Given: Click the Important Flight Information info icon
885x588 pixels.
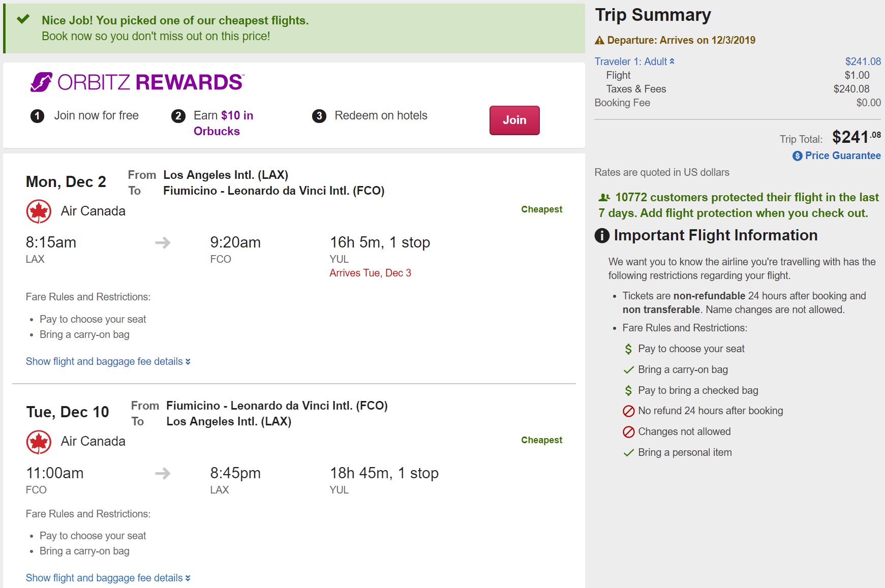Looking at the screenshot, I should (x=602, y=236).
